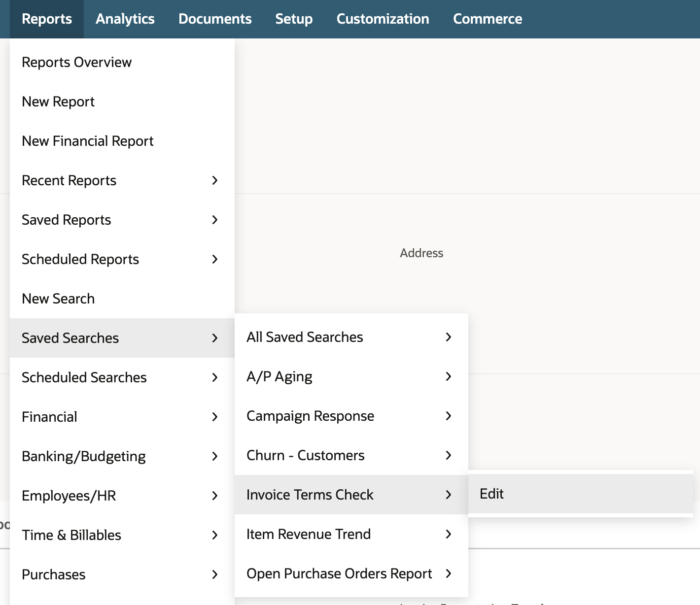Open the Commerce menu tab
This screenshot has width=700, height=605.
click(488, 19)
